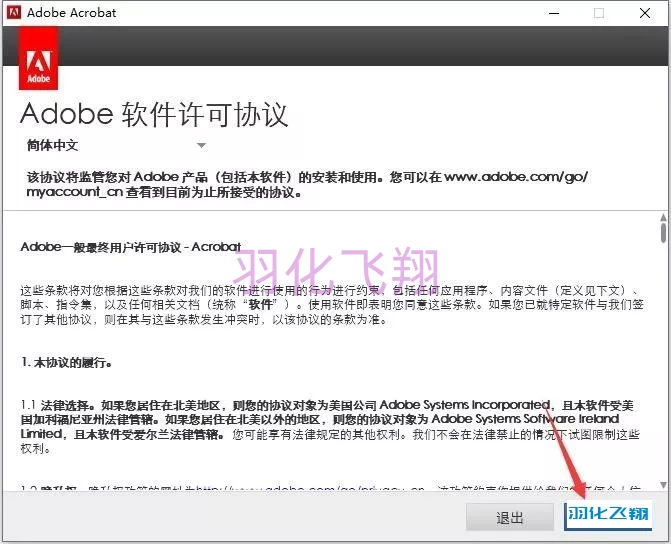
Task: Click the scrollbar up arrow
Action: 663,217
